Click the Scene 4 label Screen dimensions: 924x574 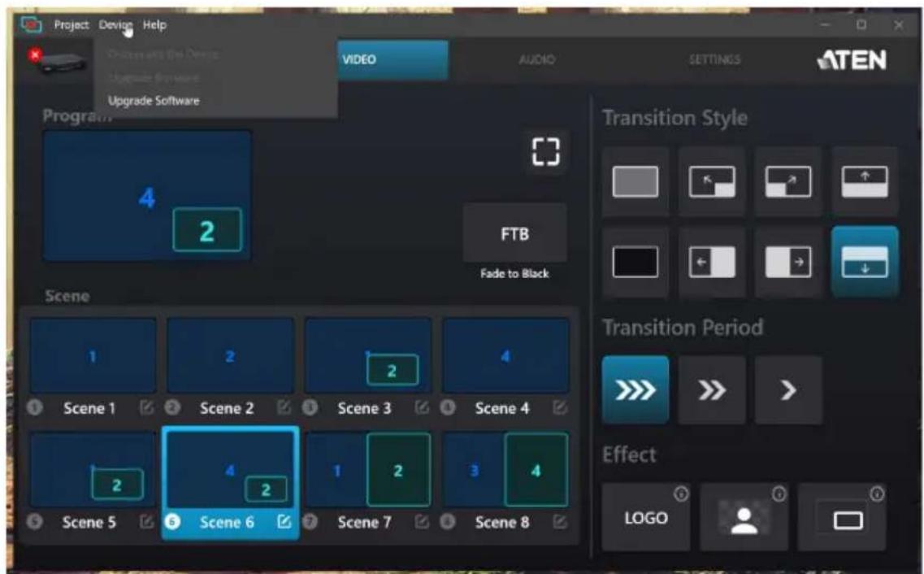502,408
